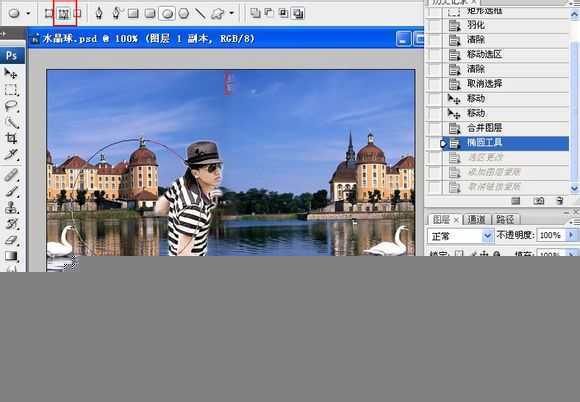Open the Ellipse tool preset picker
This screenshot has width=580, height=402.
click(14, 14)
